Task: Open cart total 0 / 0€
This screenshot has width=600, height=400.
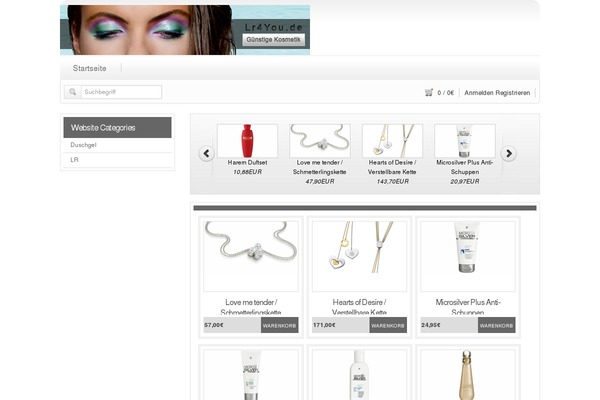Action: 445,93
